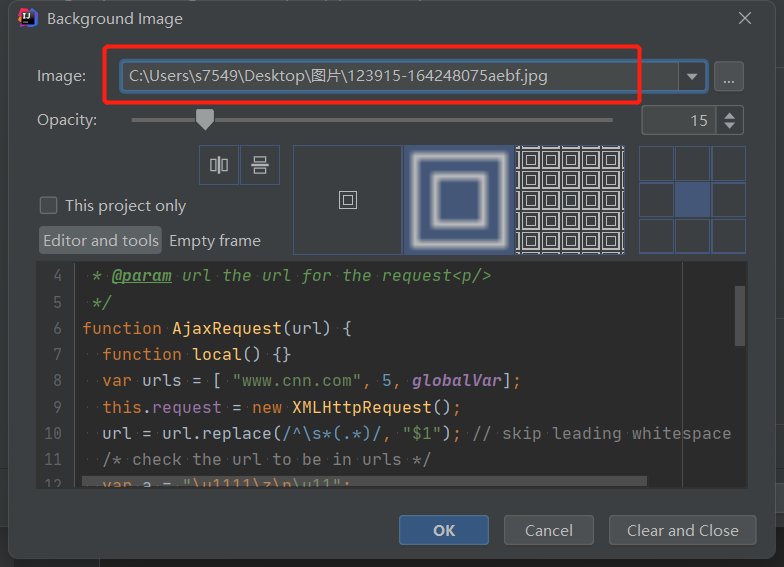Click line number 6 in gutter
This screenshot has height=567, width=784.
pyautogui.click(x=58, y=328)
